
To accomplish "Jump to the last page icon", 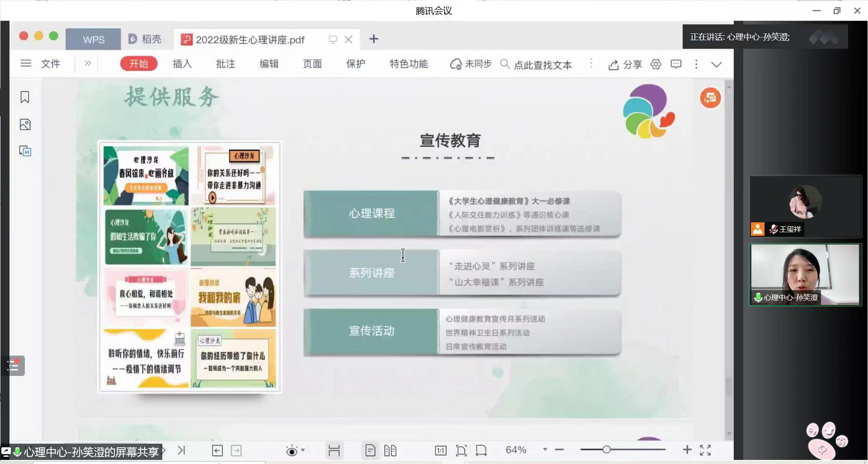I will pos(181,450).
